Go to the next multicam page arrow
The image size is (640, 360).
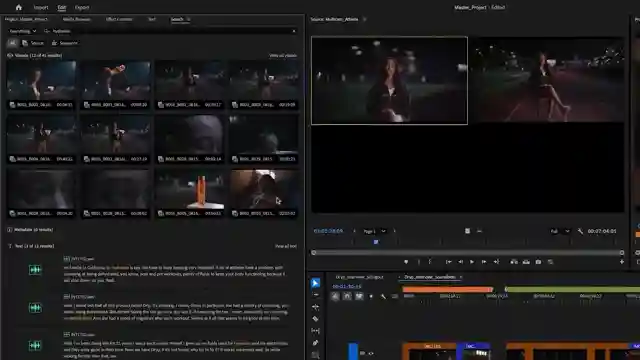pos(394,231)
